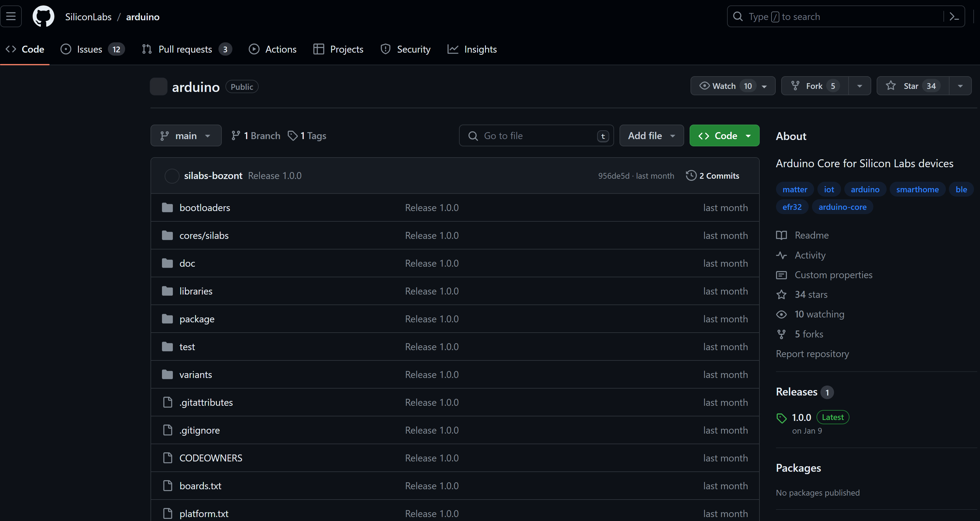Click the boards.txt file icon

pos(167,485)
